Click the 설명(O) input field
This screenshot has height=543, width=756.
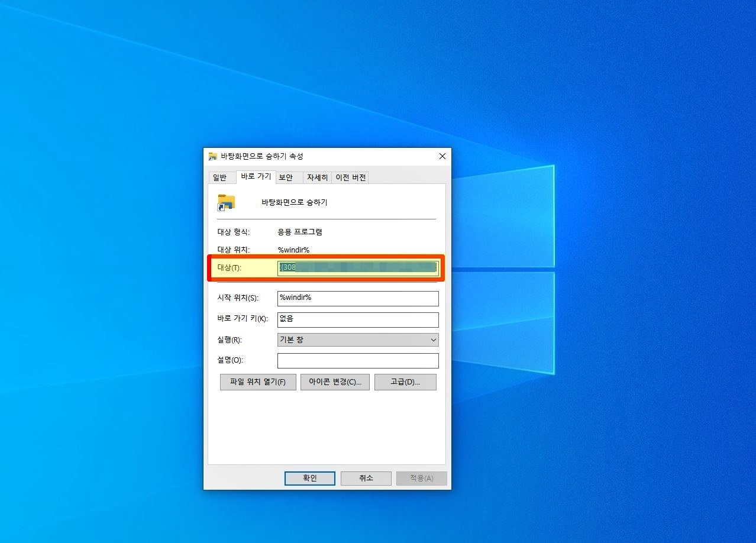(358, 361)
